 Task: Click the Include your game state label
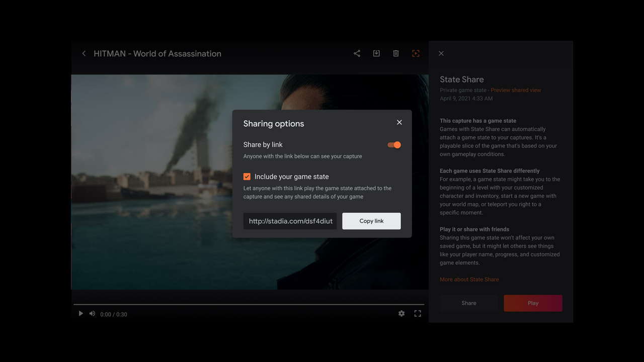pyautogui.click(x=292, y=177)
